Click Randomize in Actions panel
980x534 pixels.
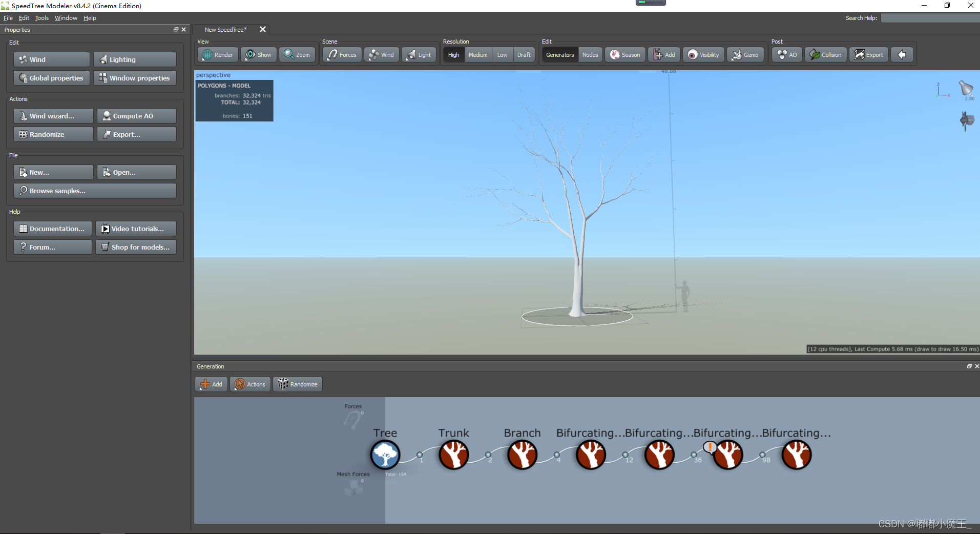(x=53, y=134)
